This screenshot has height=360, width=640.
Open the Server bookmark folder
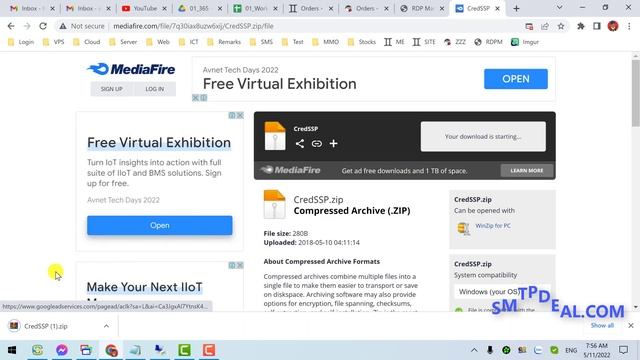[x=123, y=42]
